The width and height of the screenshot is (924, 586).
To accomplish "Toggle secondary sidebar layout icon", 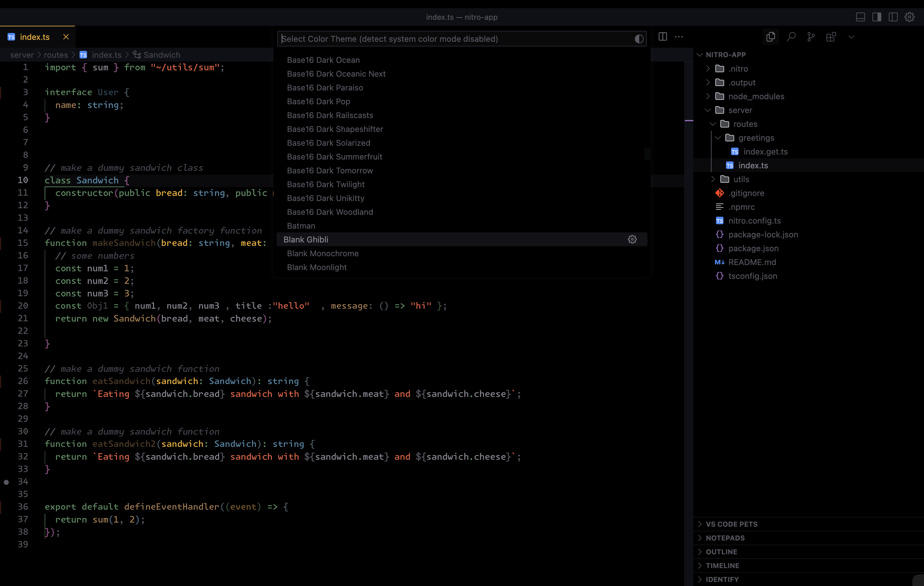I will click(893, 17).
